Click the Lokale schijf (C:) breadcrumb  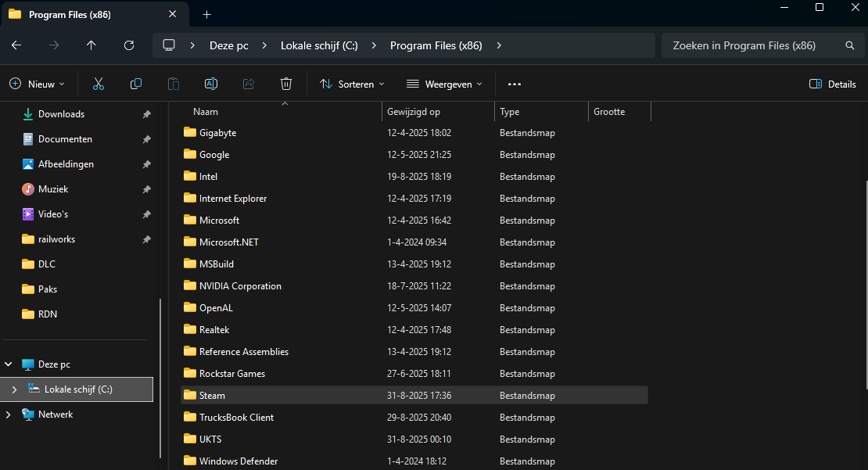[x=319, y=45]
